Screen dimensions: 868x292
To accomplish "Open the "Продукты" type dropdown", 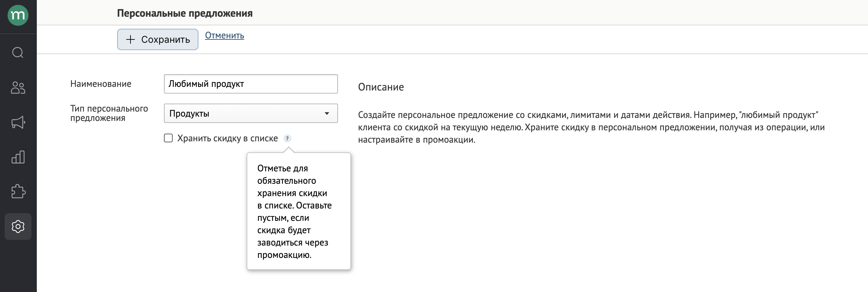I will [x=251, y=113].
